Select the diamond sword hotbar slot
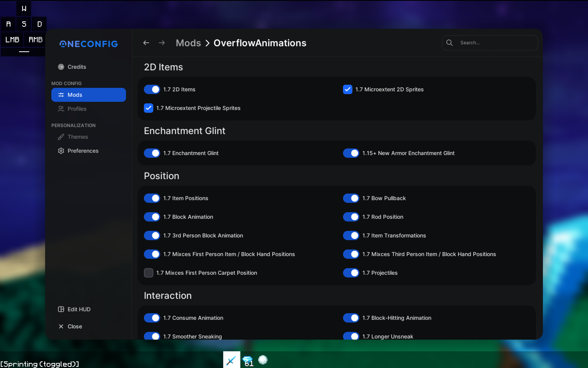The height and width of the screenshot is (368, 588). [x=231, y=360]
